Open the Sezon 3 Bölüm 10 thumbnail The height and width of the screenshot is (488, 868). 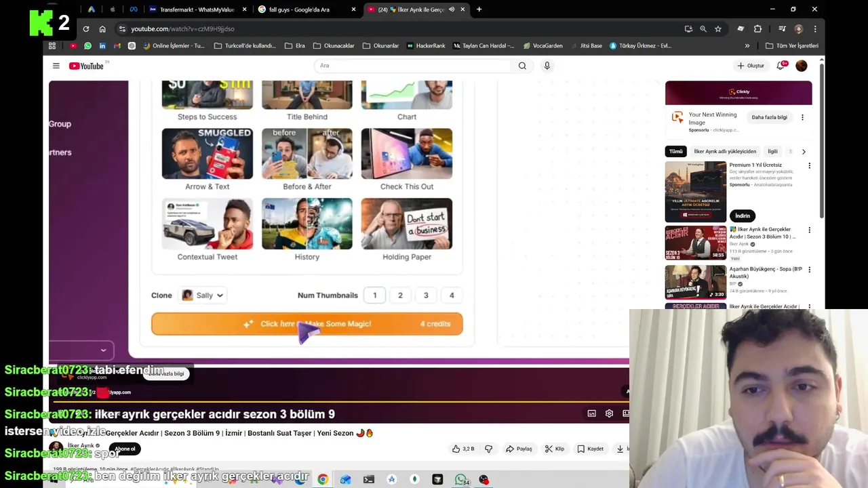[695, 243]
